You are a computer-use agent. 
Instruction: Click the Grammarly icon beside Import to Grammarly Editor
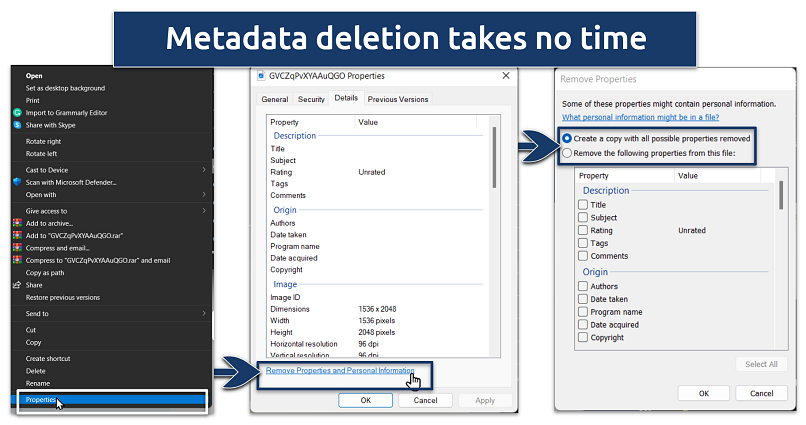pyautogui.click(x=17, y=112)
